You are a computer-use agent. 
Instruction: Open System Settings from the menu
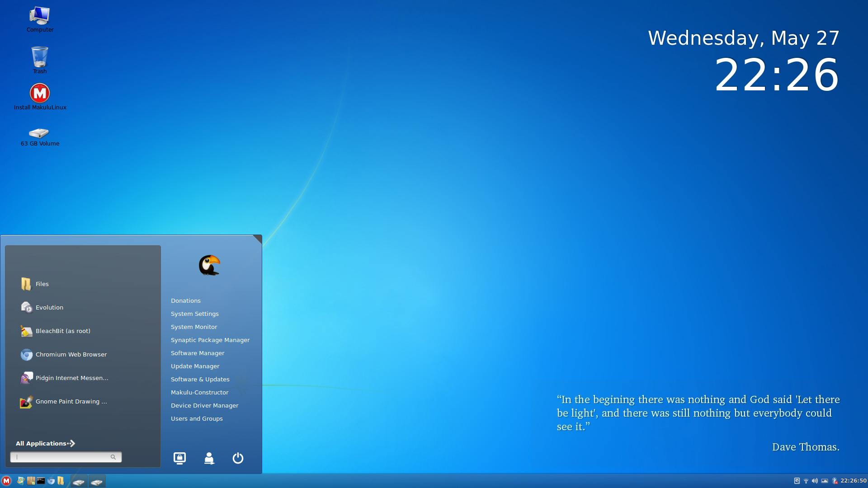(x=194, y=314)
